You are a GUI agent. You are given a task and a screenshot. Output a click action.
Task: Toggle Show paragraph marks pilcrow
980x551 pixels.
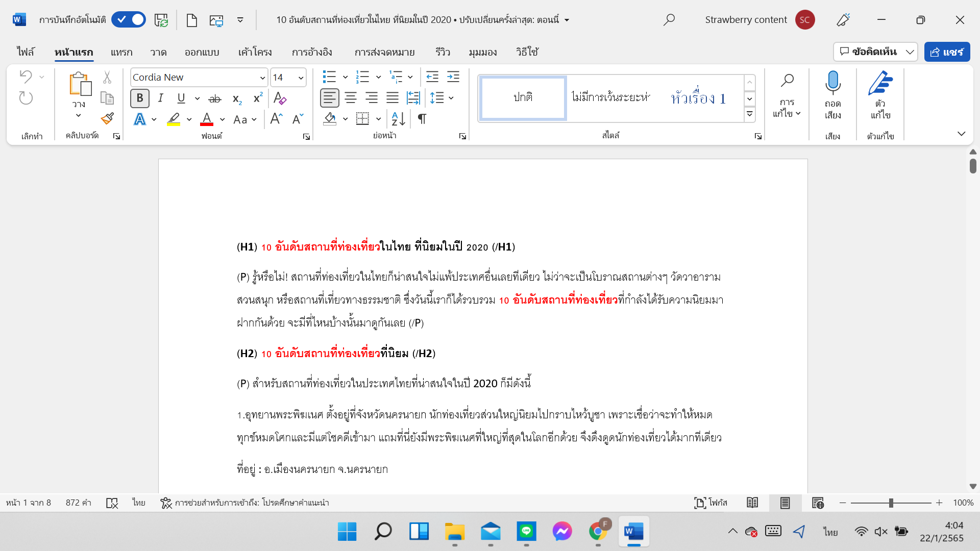[x=422, y=119]
